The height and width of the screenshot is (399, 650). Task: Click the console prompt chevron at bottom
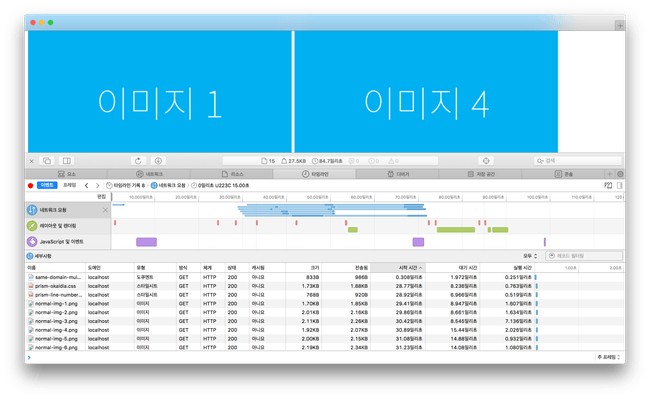[29, 357]
